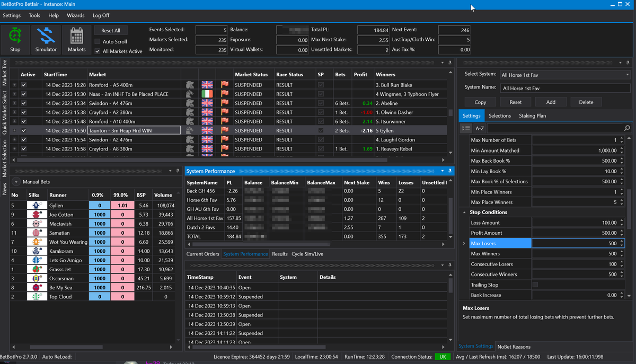636x364 pixels.
Task: Click Joe Cotton's blue 1000 back cell
Action: coord(99,215)
